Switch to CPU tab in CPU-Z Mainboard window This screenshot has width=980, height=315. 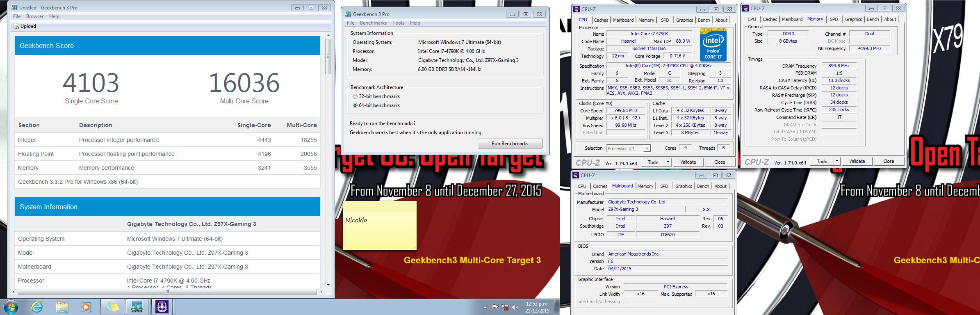click(582, 186)
